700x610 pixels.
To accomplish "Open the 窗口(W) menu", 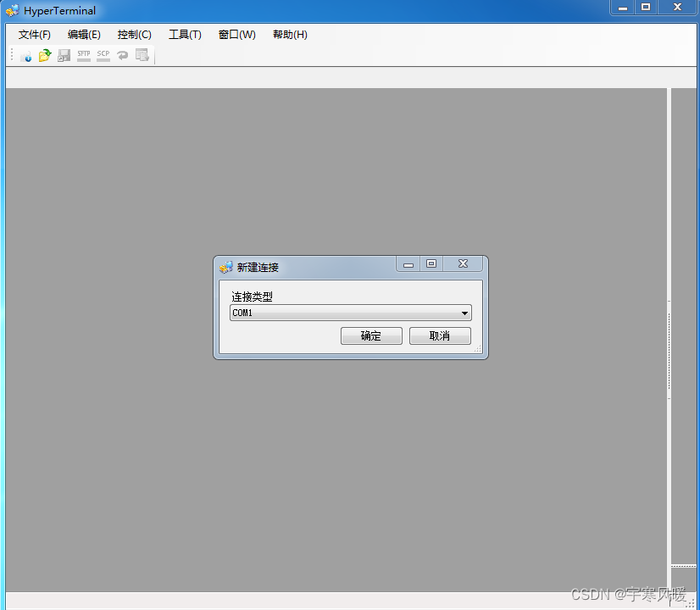I will click(237, 35).
